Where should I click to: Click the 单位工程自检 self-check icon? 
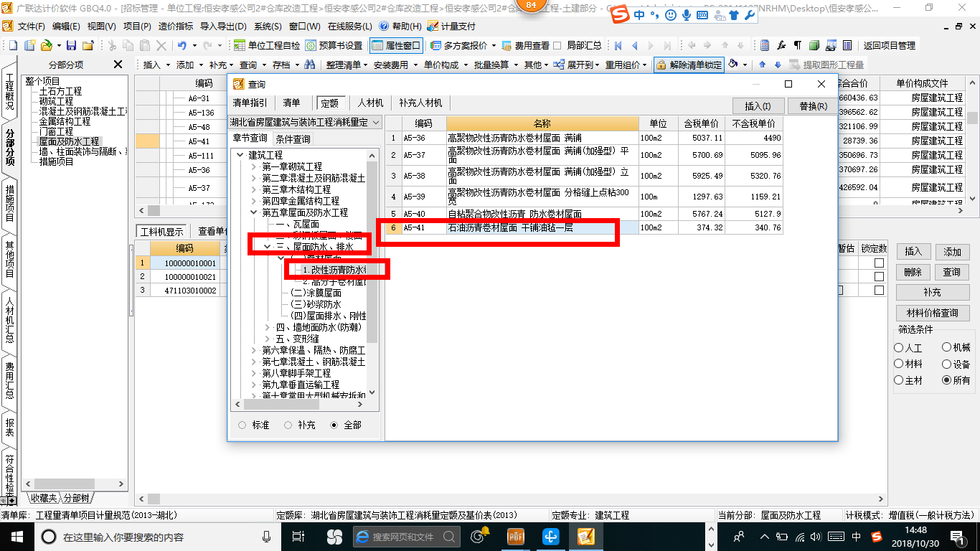[x=240, y=45]
